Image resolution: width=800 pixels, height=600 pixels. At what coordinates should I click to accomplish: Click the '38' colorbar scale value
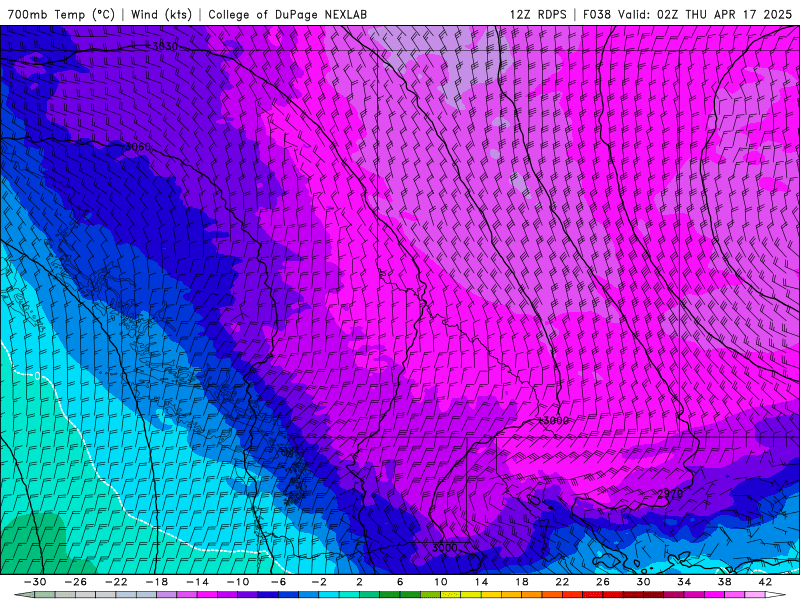click(724, 582)
